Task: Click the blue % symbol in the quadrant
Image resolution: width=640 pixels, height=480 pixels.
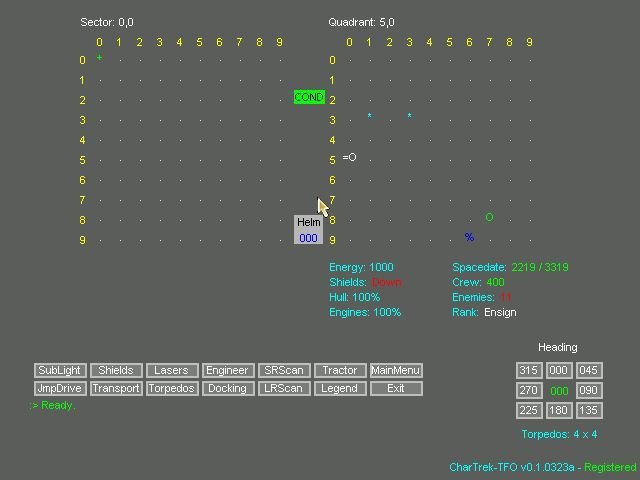Action: click(x=469, y=237)
